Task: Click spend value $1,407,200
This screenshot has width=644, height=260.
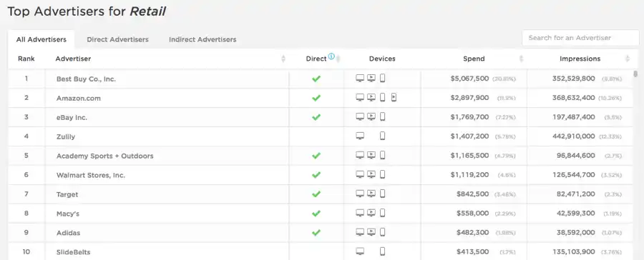Action: point(469,136)
